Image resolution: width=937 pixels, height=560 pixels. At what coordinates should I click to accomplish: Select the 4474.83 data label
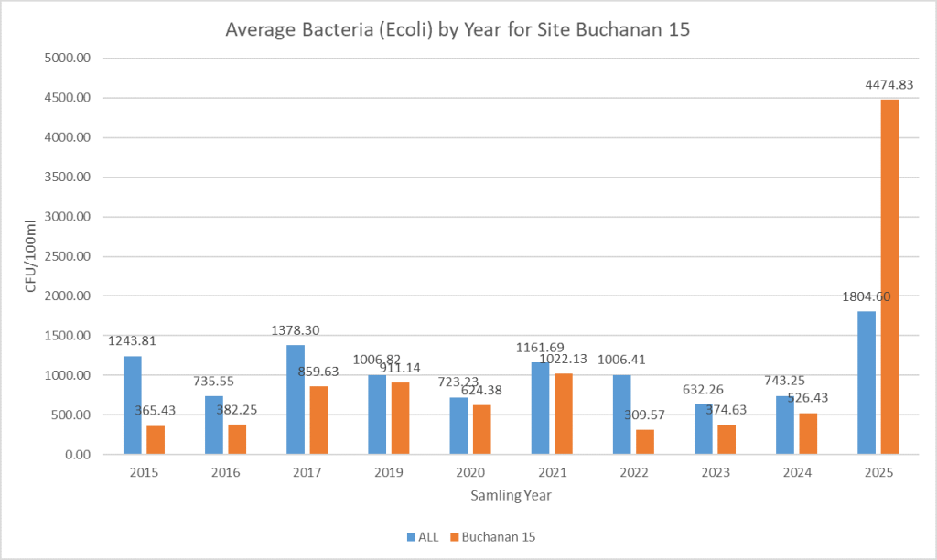[x=891, y=84]
